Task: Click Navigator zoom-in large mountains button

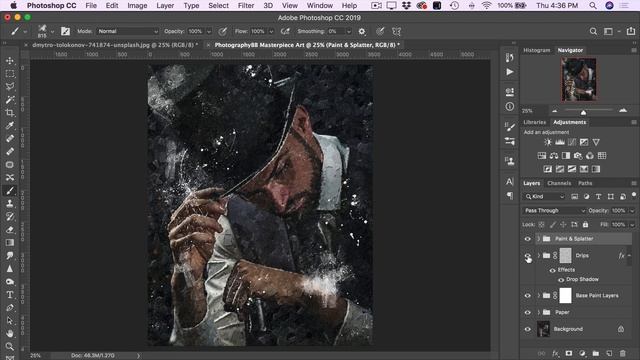Action: [623, 110]
